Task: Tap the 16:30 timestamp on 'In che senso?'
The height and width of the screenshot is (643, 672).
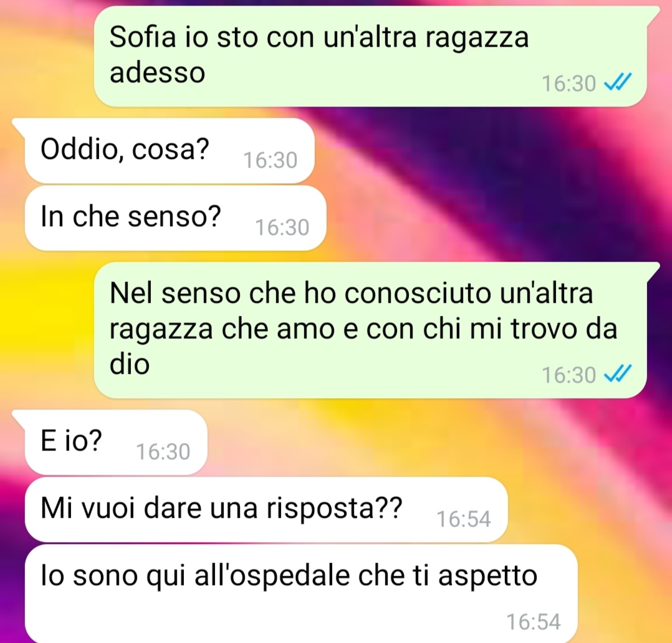Action: tap(282, 227)
